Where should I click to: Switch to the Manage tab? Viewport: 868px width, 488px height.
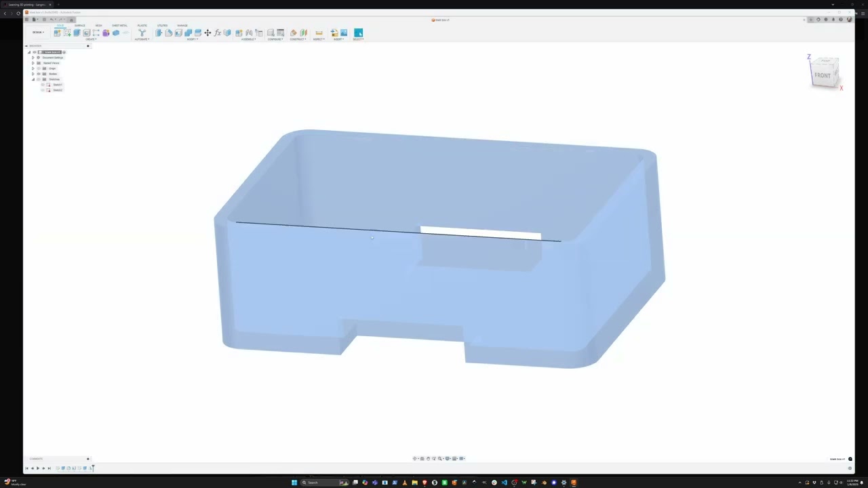(x=182, y=26)
